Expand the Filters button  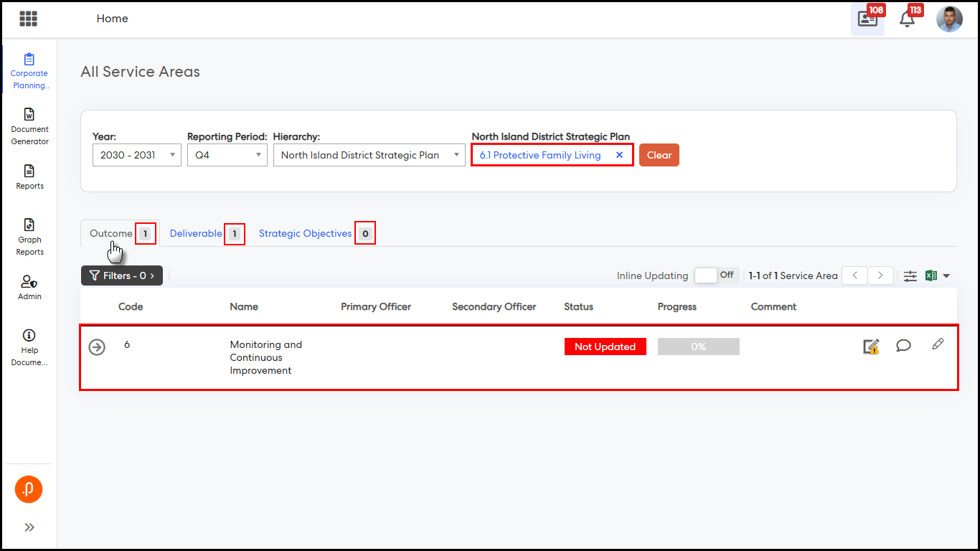pos(122,275)
